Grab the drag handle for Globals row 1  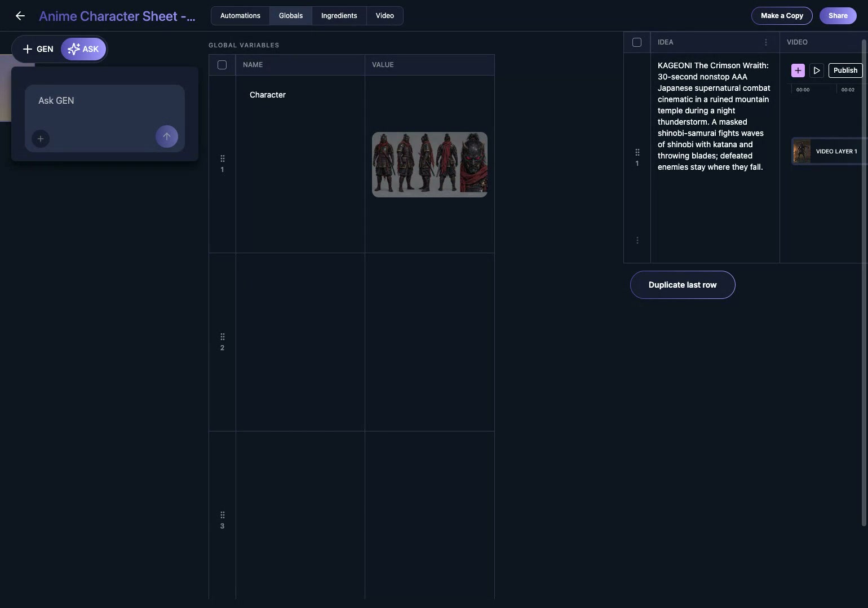tap(222, 158)
